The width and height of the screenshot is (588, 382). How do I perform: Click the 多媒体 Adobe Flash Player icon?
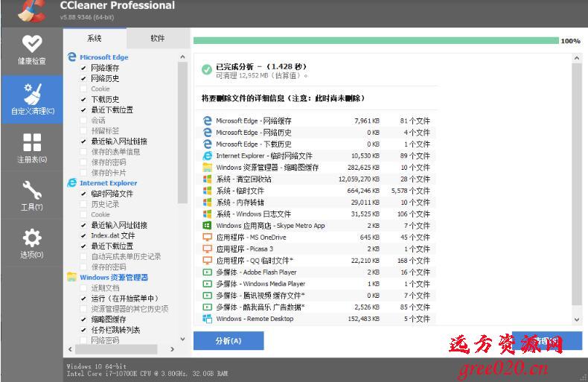[207, 272]
